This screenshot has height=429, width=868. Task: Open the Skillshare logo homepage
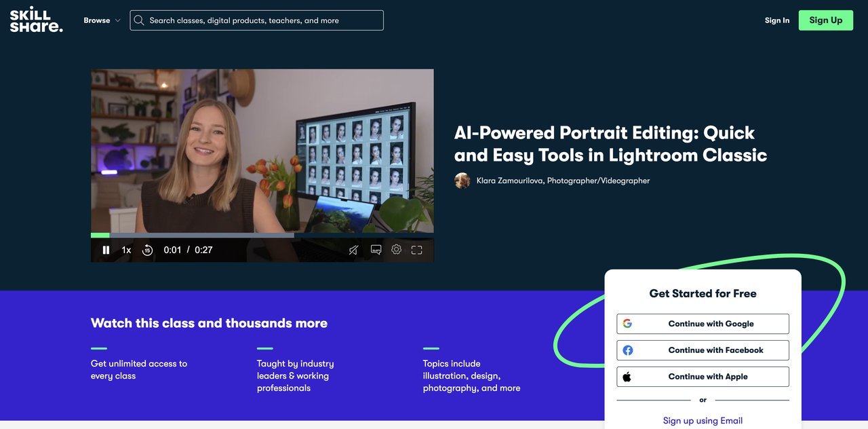pos(36,20)
